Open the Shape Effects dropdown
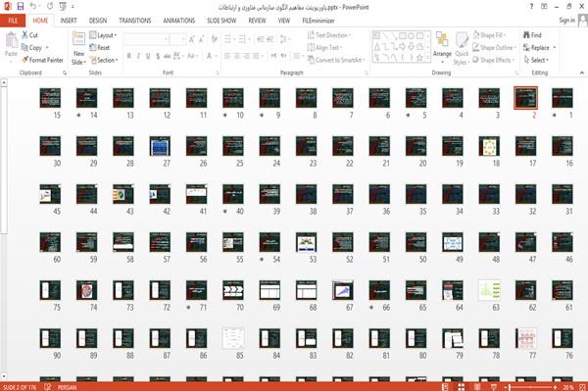Image resolution: width=588 pixels, height=391 pixels. coord(494,60)
